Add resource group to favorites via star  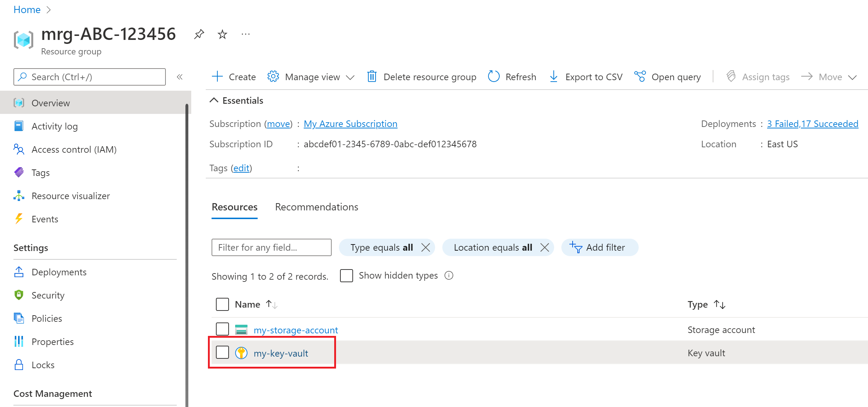pyautogui.click(x=222, y=34)
